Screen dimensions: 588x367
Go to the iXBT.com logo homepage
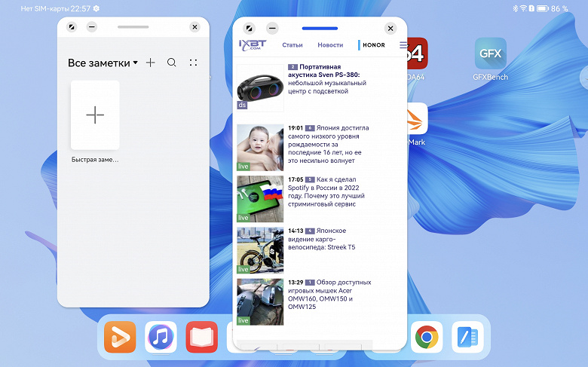(x=253, y=45)
